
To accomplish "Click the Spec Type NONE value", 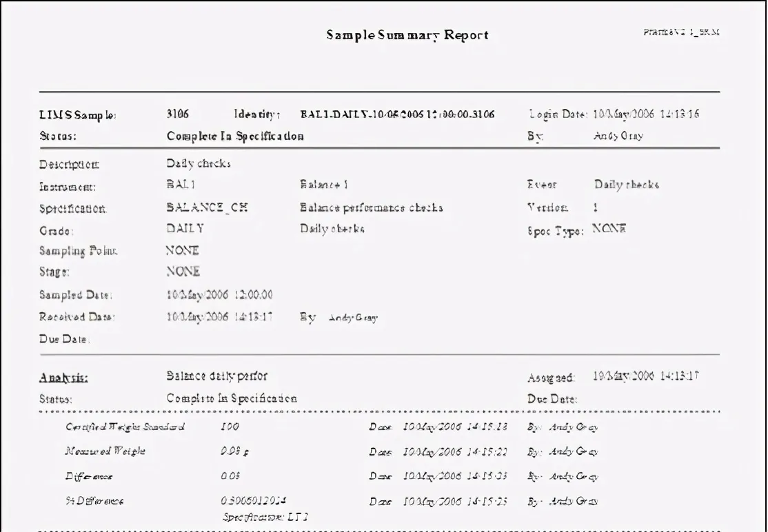I will tap(609, 229).
